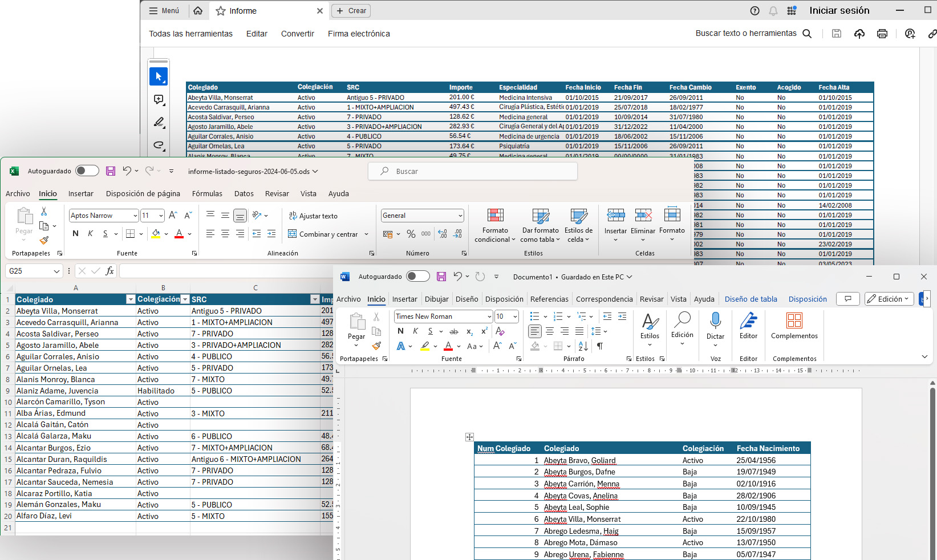937x560 pixels.
Task: Click the table move handle in Word document
Action: point(469,437)
